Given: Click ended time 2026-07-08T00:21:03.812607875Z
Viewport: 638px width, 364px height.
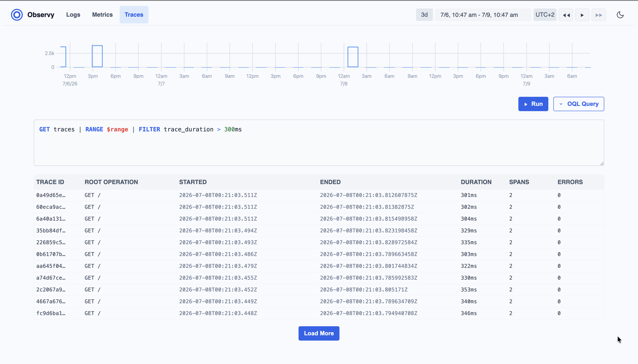Looking at the screenshot, I should pyautogui.click(x=369, y=195).
